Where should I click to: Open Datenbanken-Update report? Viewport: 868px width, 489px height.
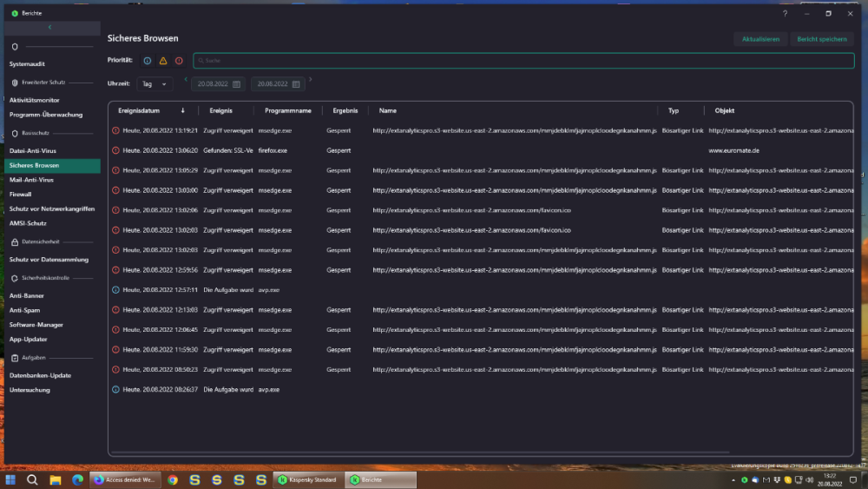[x=41, y=375]
